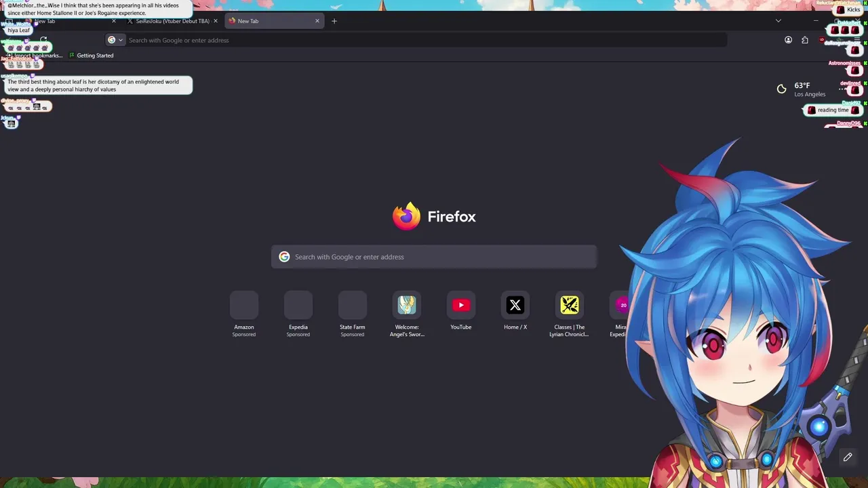This screenshot has height=488, width=868.
Task: Open the Expedia sponsored shortcut tile
Action: pyautogui.click(x=298, y=305)
